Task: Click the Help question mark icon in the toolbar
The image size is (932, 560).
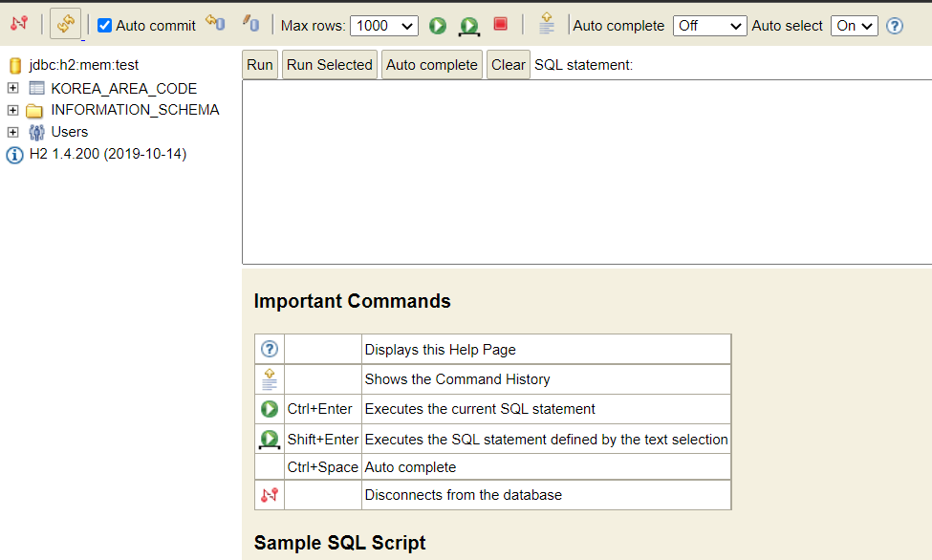Action: point(895,26)
